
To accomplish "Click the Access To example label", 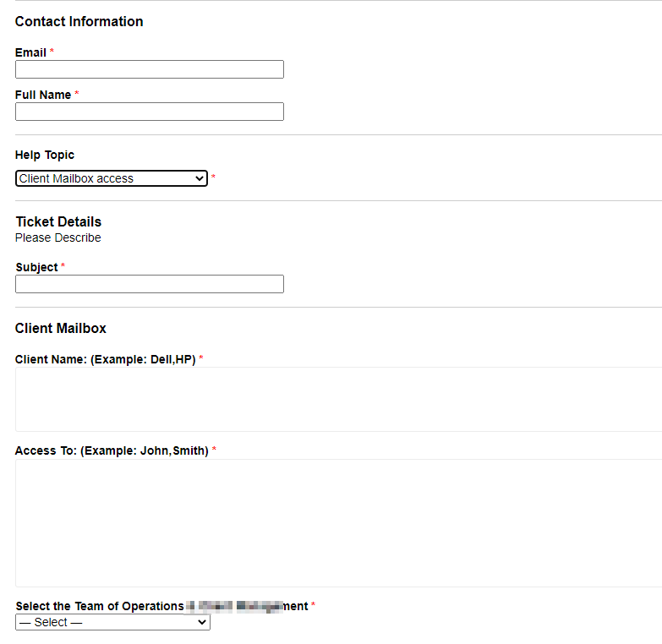I will [111, 450].
